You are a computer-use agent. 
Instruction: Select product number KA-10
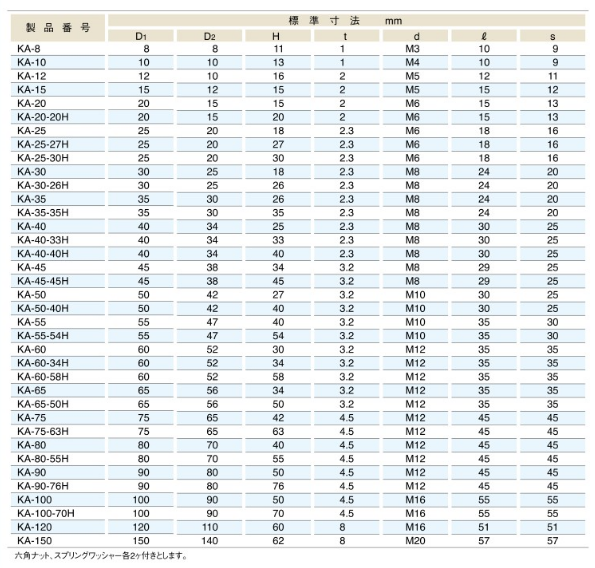31,63
